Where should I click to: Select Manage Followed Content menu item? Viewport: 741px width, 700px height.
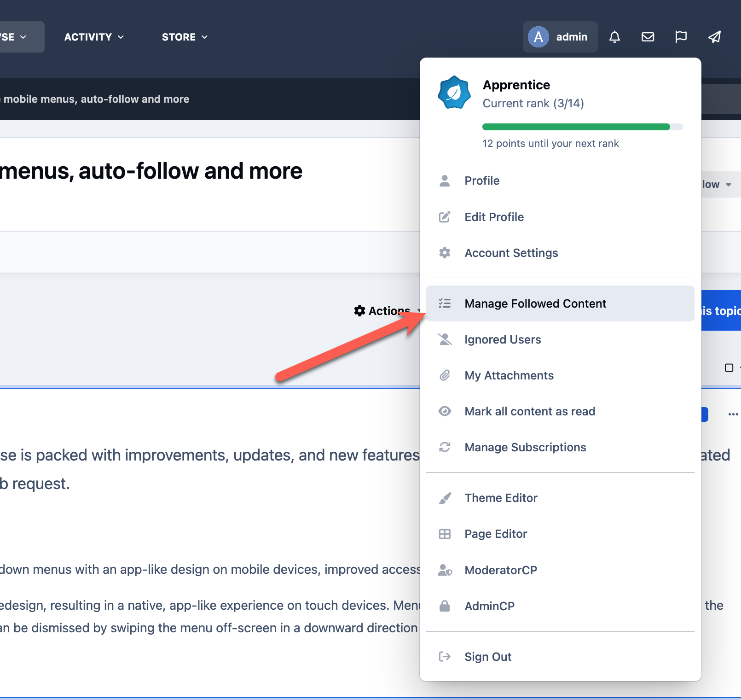click(x=560, y=303)
